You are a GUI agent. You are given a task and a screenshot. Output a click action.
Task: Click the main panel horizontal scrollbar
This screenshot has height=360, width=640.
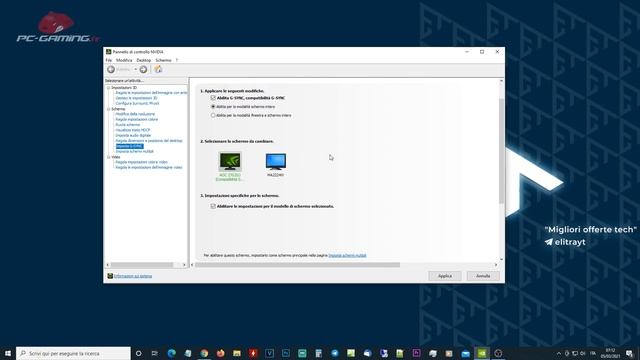pos(298,265)
